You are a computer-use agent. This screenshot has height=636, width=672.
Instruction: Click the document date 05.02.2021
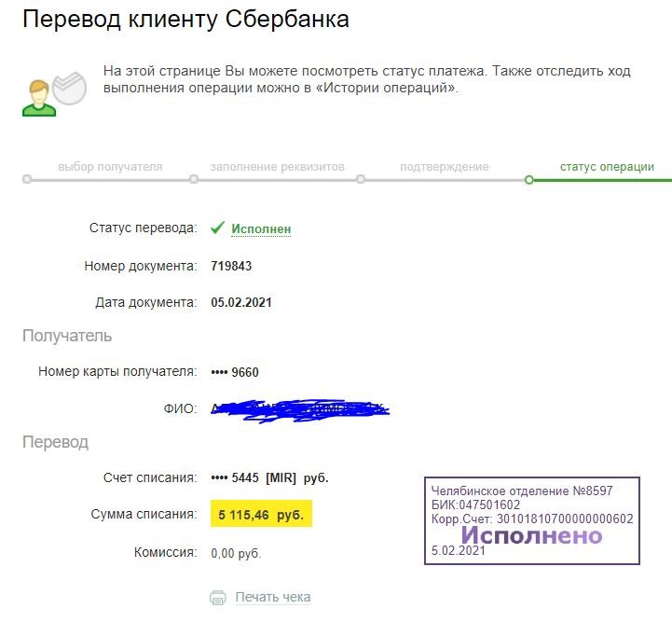pos(241,303)
